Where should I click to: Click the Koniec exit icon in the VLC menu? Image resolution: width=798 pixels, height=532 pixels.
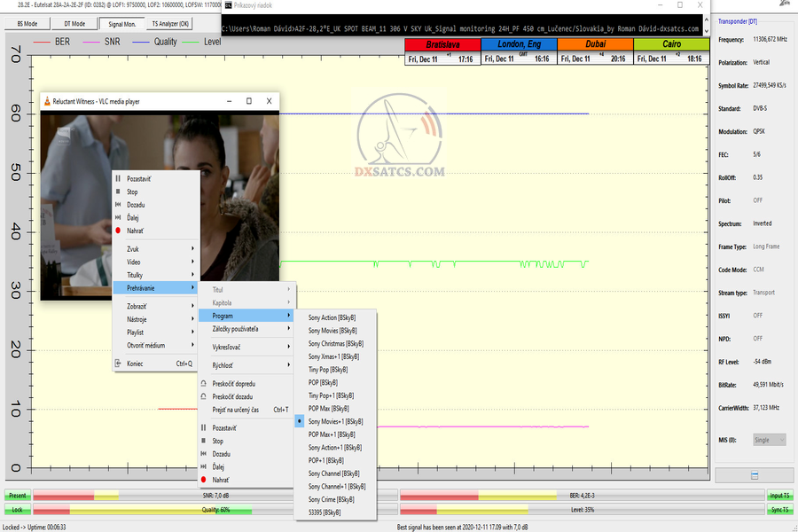click(118, 364)
